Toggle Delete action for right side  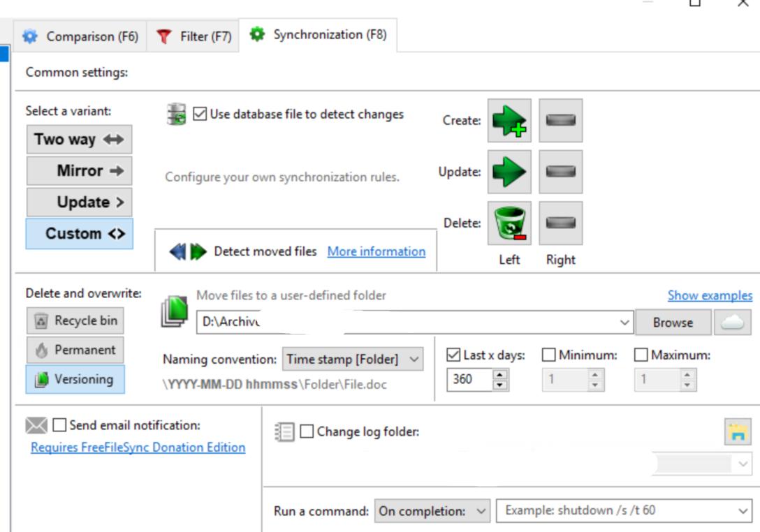[x=561, y=223]
